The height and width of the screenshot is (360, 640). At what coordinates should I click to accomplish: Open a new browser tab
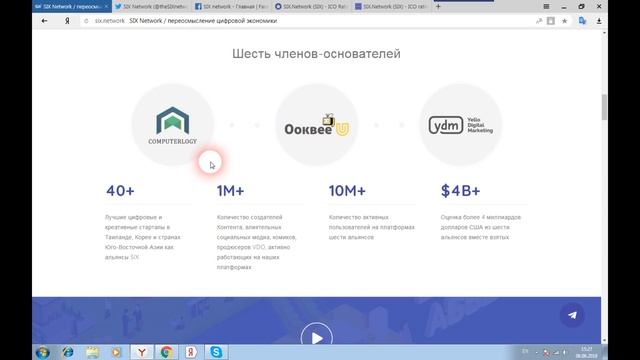[438, 7]
